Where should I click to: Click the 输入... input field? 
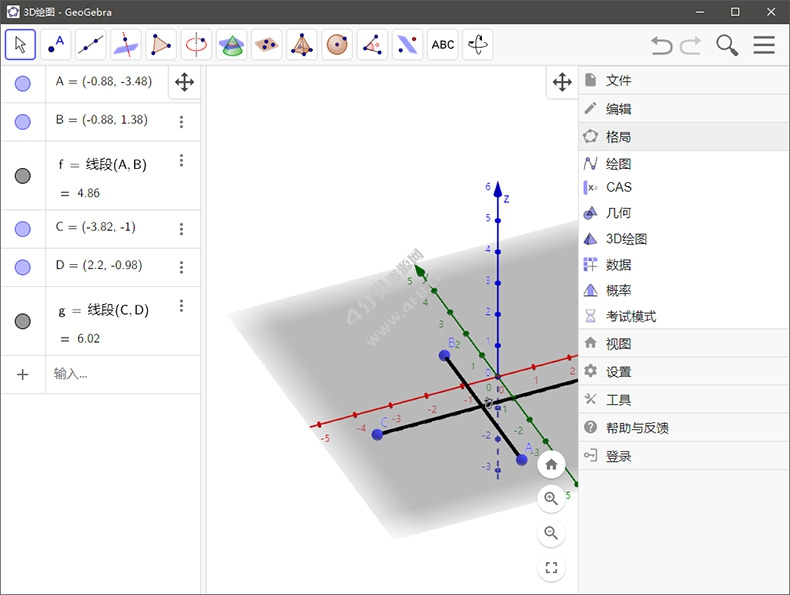point(120,374)
